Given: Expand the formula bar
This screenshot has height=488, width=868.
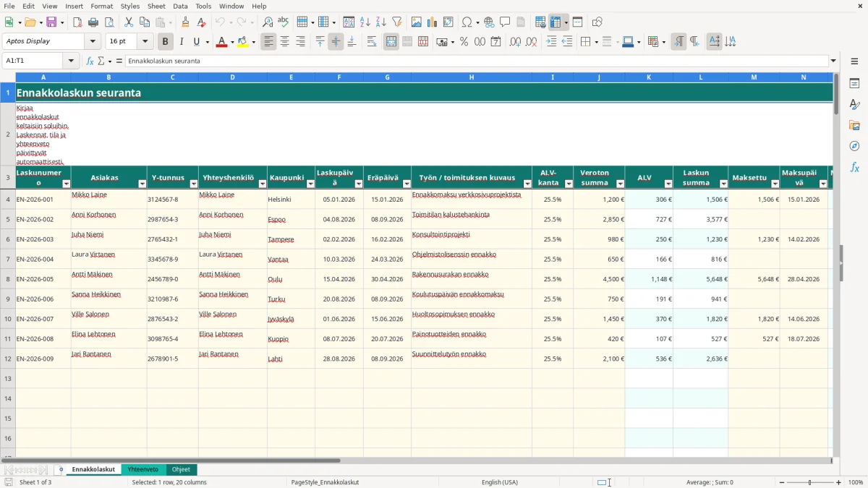Looking at the screenshot, I should pos(833,61).
